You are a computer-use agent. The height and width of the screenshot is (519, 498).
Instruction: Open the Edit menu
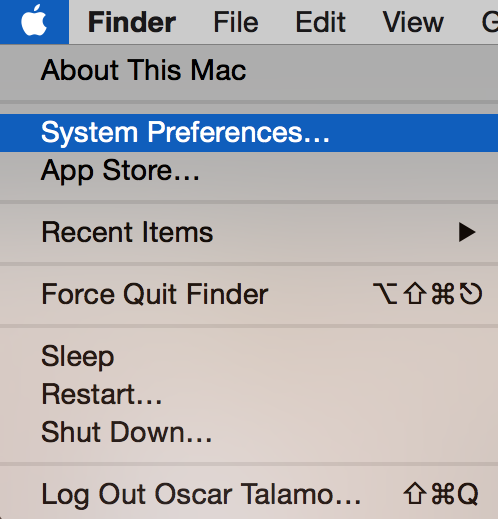coord(320,22)
